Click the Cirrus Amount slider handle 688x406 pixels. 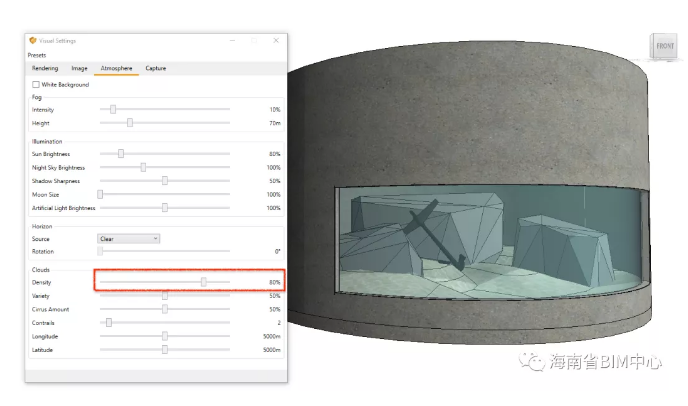pyautogui.click(x=165, y=309)
